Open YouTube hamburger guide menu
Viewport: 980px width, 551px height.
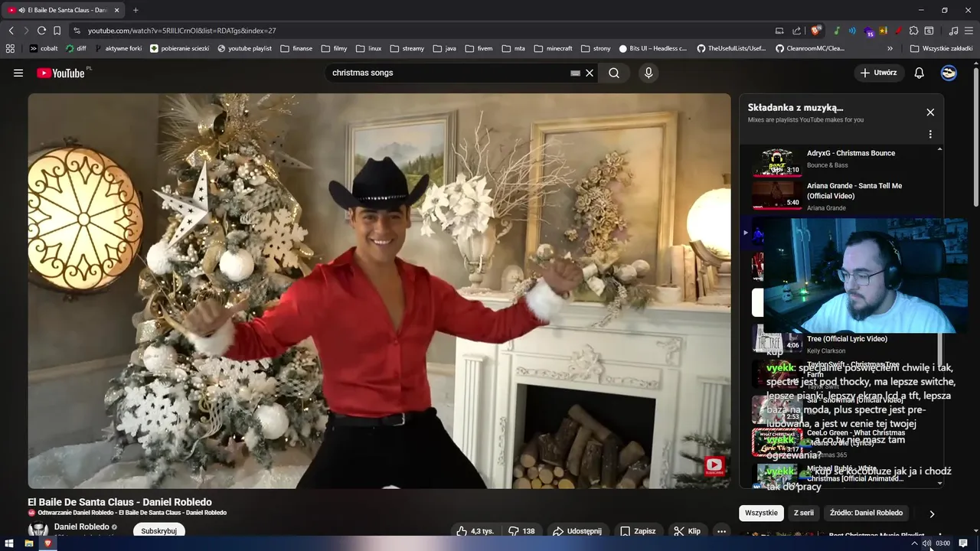18,73
